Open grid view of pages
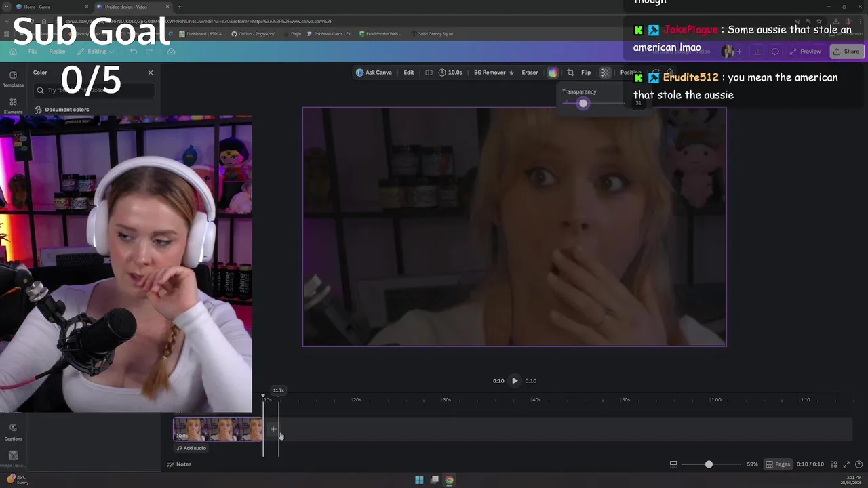Image resolution: width=868 pixels, height=488 pixels. 834,464
